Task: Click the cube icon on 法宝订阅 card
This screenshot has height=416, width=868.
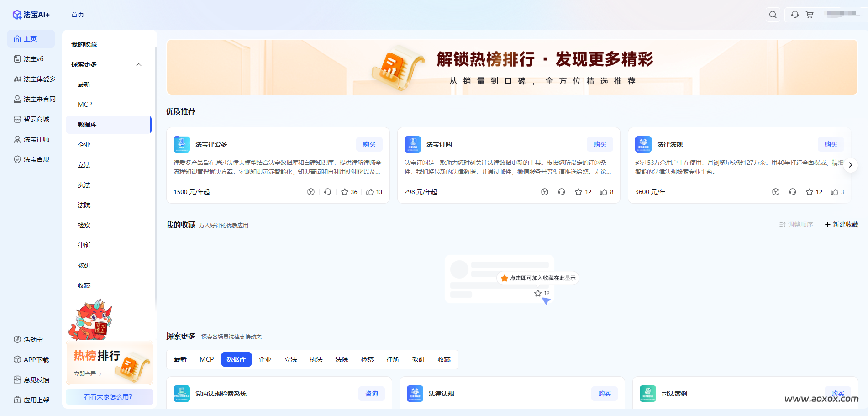Action: pyautogui.click(x=545, y=192)
